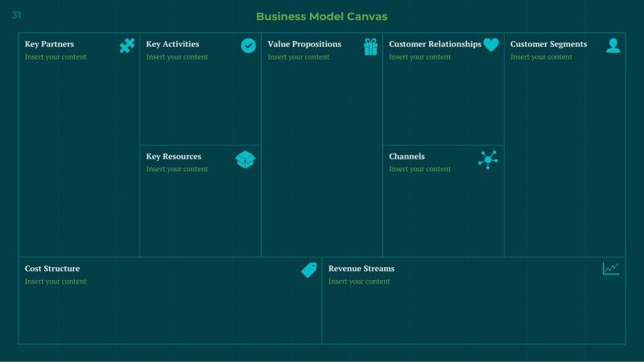Click the Customer Relationships heading
The height and width of the screenshot is (362, 644).
click(435, 44)
